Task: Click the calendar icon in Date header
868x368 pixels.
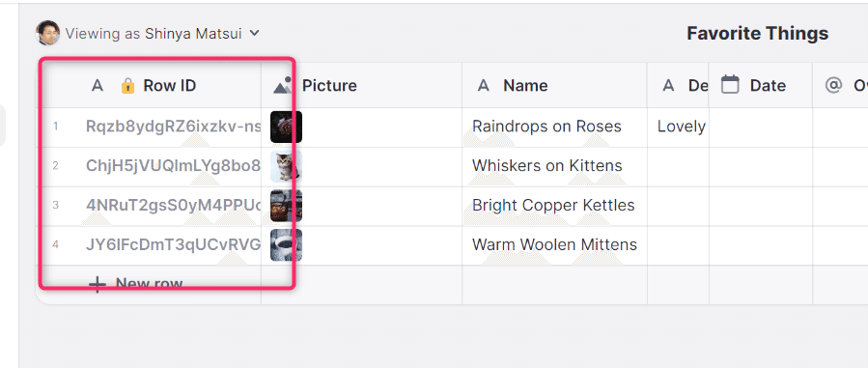Action: click(x=730, y=85)
